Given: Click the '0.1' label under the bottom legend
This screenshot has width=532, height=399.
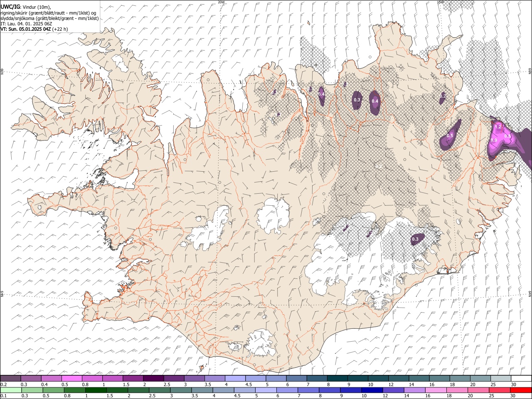Looking at the screenshot, I should (3, 396).
